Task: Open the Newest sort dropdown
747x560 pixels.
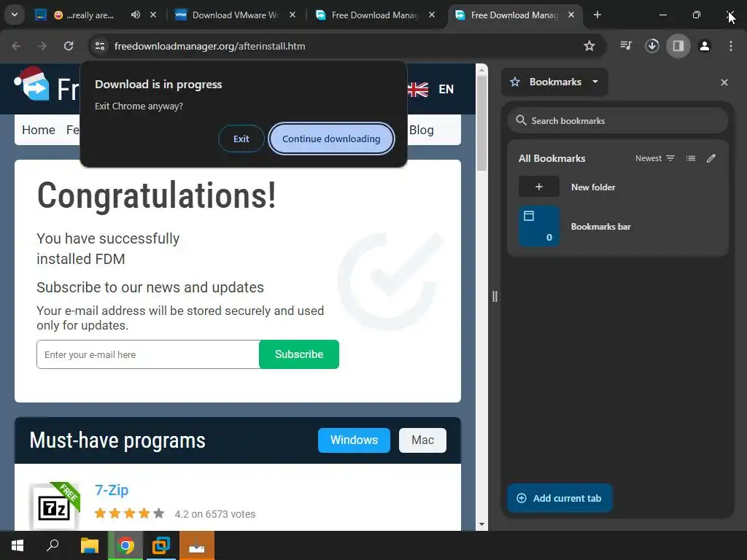Action: [x=655, y=158]
